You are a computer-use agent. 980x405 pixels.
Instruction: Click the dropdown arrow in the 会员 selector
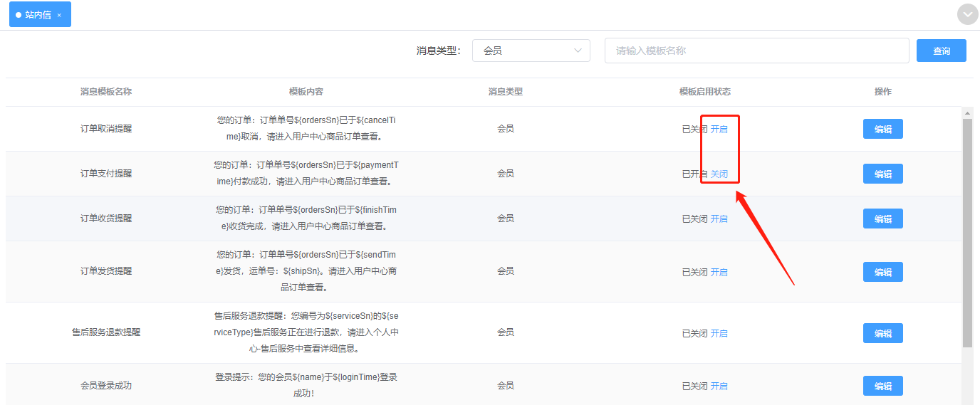[578, 51]
